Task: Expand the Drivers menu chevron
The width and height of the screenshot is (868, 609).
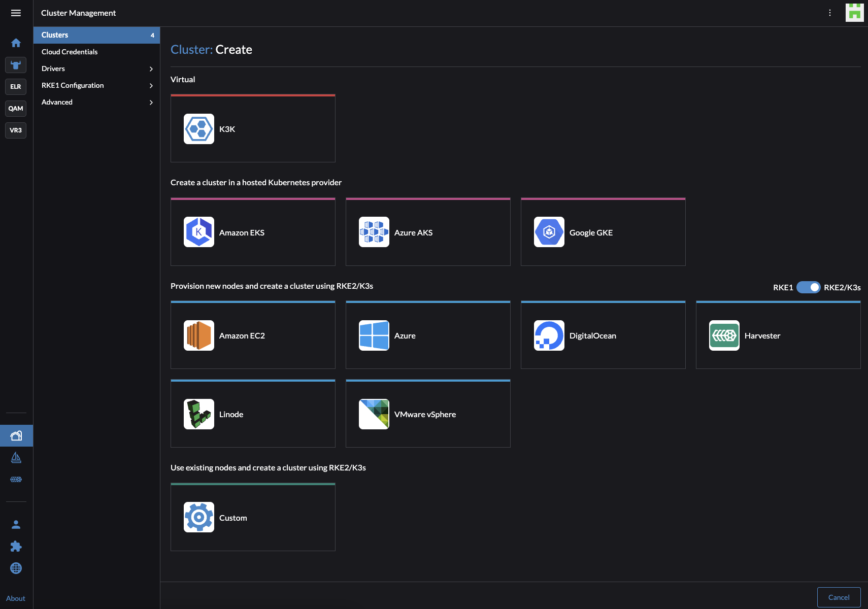Action: coord(151,69)
